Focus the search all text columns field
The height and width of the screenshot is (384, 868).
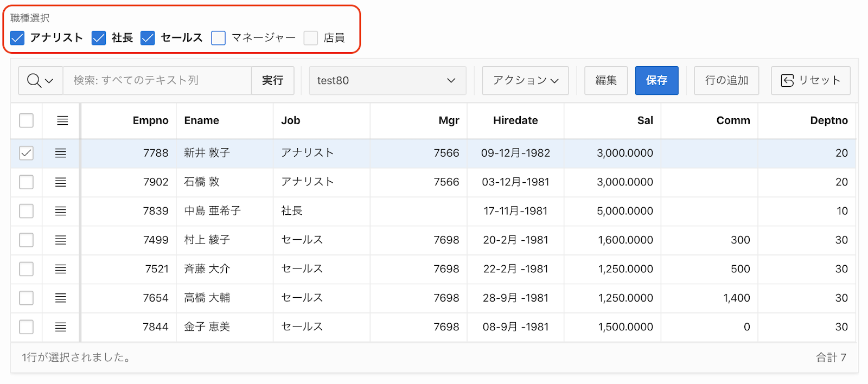click(x=157, y=81)
